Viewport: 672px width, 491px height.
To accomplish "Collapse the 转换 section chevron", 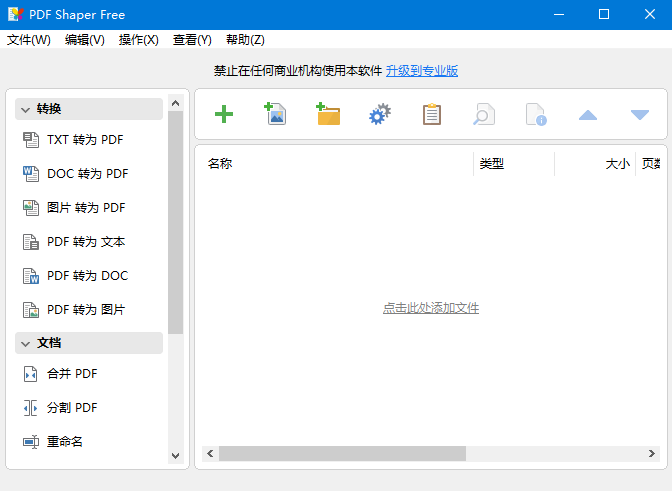I will 26,110.
